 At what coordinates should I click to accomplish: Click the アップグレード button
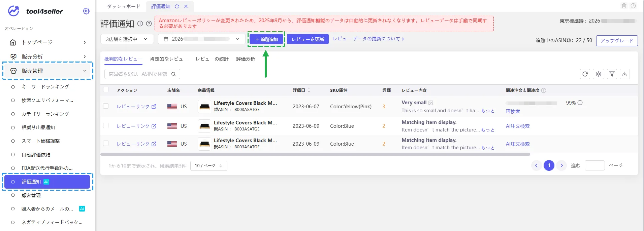(x=617, y=40)
